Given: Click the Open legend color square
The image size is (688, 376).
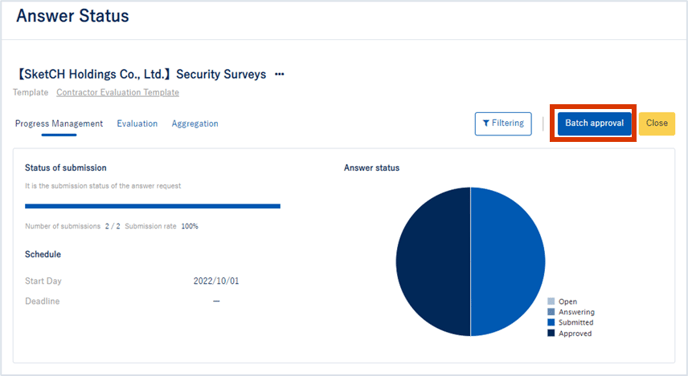Looking at the screenshot, I should point(551,301).
